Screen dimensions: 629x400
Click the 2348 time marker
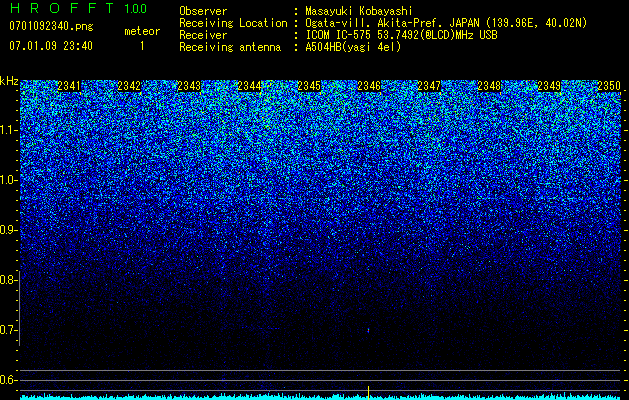coord(489,86)
